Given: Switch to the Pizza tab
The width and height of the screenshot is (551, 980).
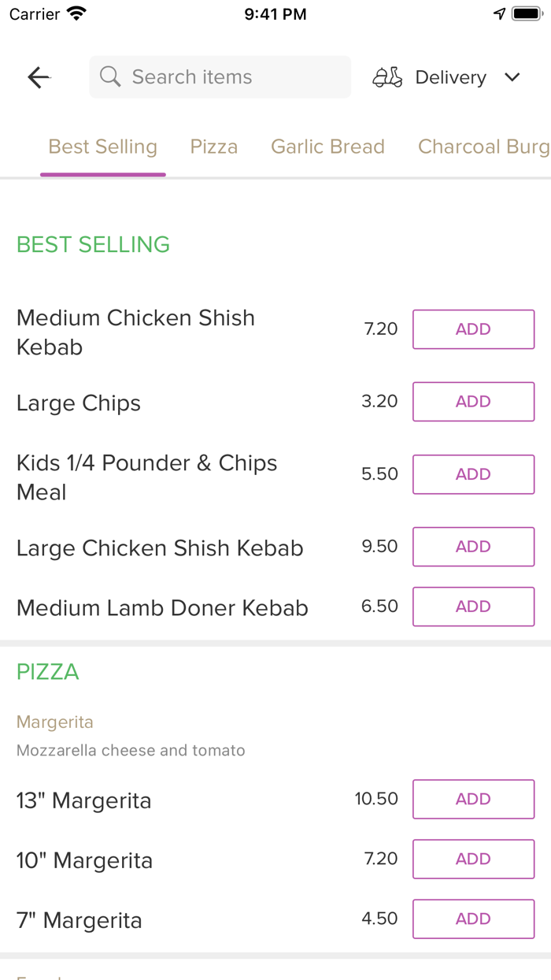Looking at the screenshot, I should pos(214,147).
